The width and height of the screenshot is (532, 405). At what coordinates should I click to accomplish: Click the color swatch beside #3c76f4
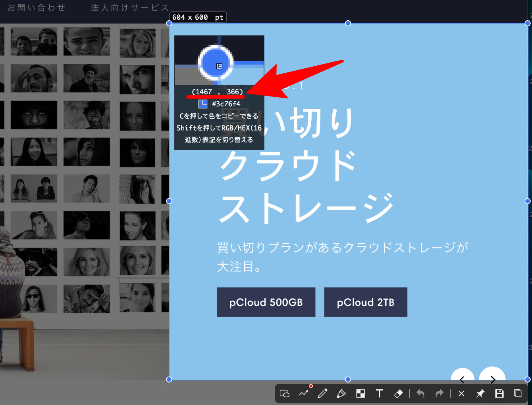click(203, 104)
